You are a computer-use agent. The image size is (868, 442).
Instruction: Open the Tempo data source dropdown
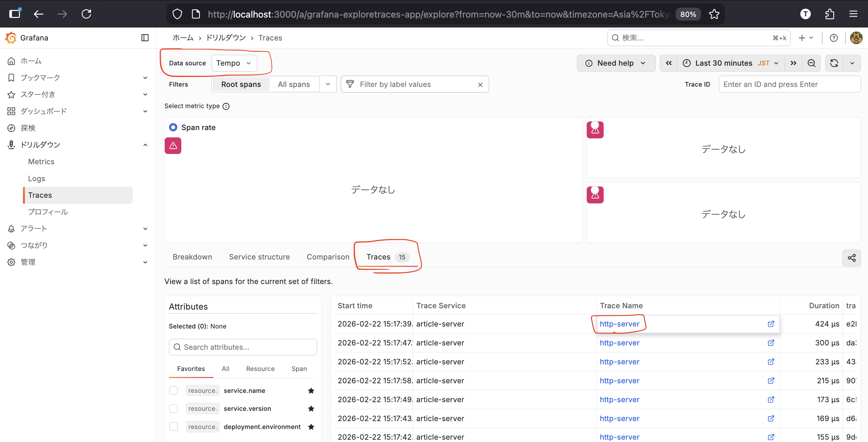click(x=234, y=63)
